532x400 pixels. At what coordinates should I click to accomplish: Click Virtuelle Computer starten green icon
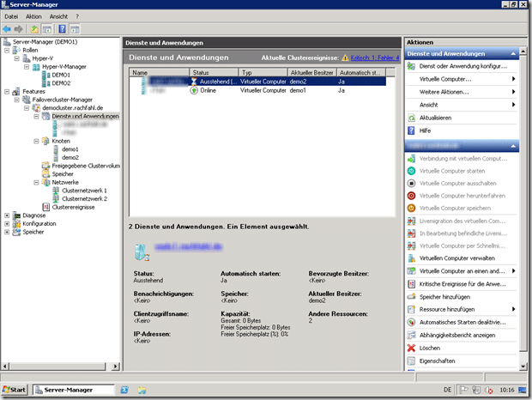coord(411,171)
